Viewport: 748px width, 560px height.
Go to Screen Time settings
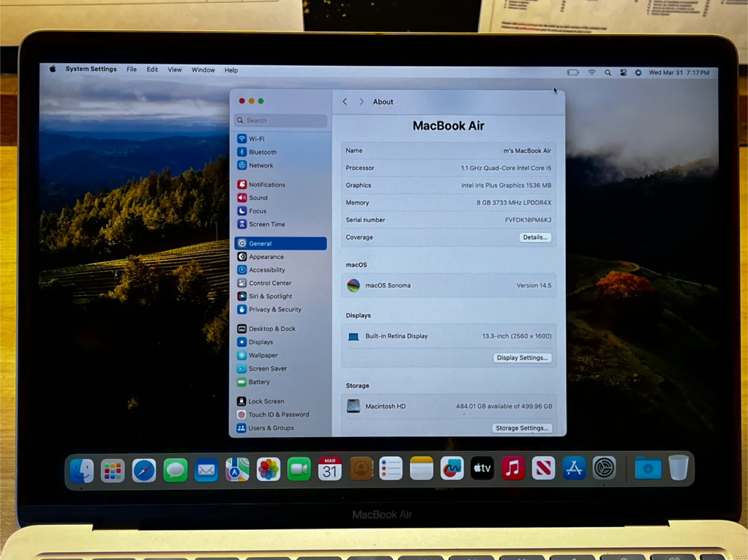point(266,224)
